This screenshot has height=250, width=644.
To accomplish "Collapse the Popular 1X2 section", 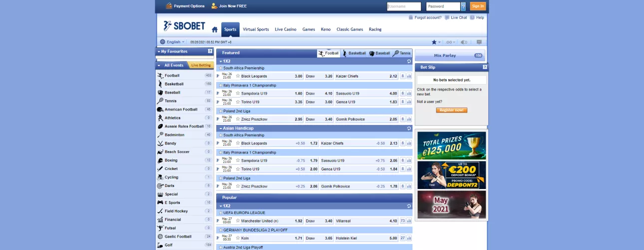I will [221, 206].
